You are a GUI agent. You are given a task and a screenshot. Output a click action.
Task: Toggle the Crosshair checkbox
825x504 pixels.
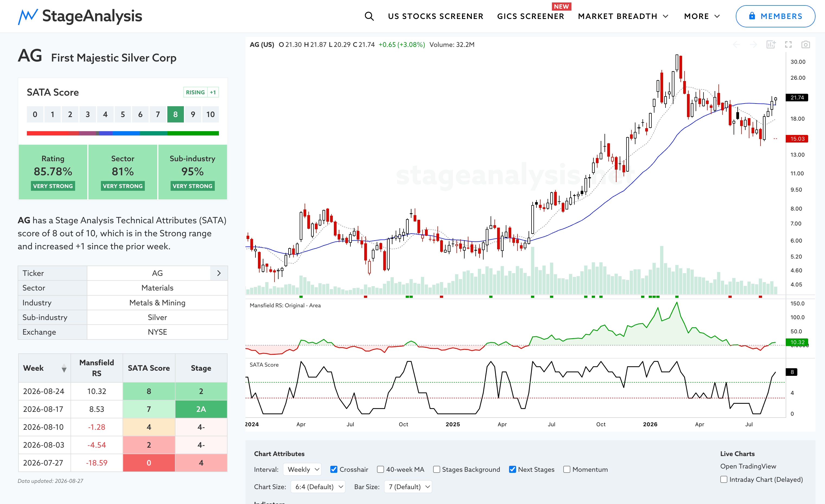(334, 469)
